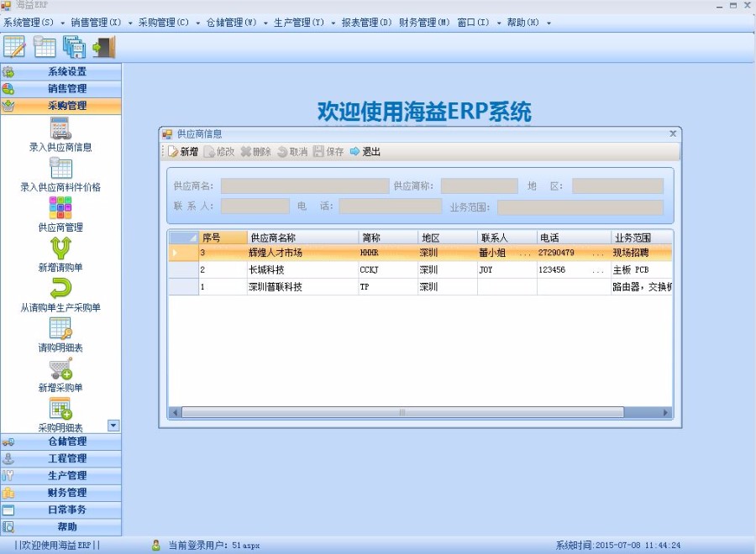The height and width of the screenshot is (554, 756).
Task: Open 供应商管理 colorful grid icon
Action: pos(60,207)
